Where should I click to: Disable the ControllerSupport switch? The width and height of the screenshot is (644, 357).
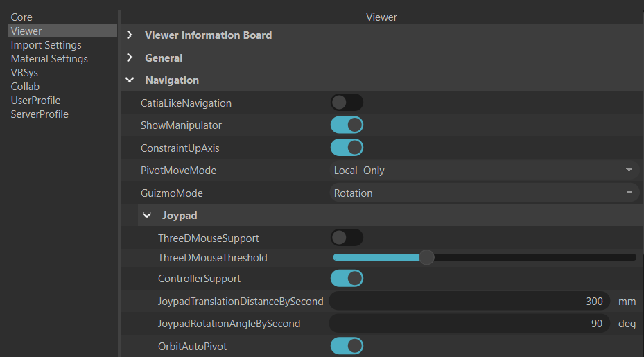347,278
